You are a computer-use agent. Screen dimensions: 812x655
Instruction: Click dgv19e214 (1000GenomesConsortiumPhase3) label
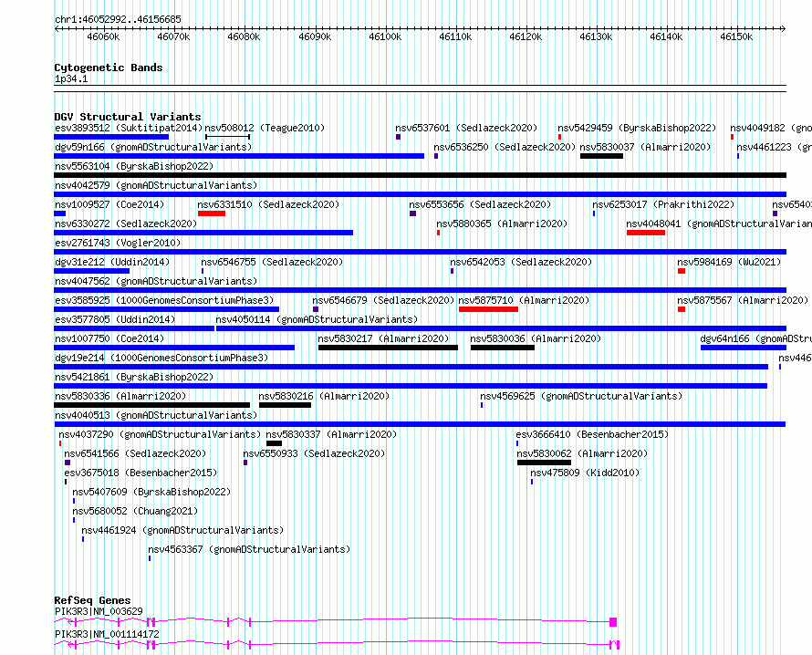[x=161, y=358]
